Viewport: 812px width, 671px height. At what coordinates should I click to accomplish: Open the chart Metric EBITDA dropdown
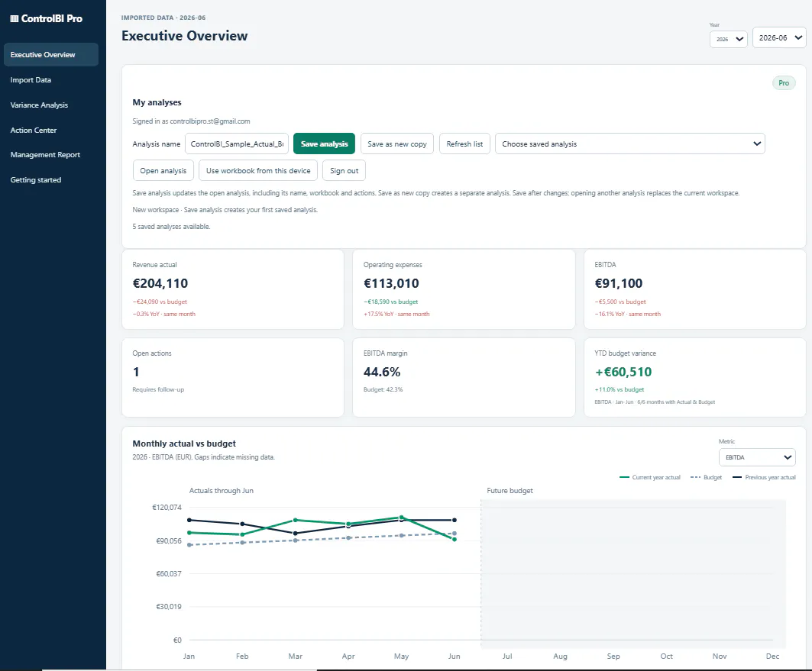tap(757, 457)
